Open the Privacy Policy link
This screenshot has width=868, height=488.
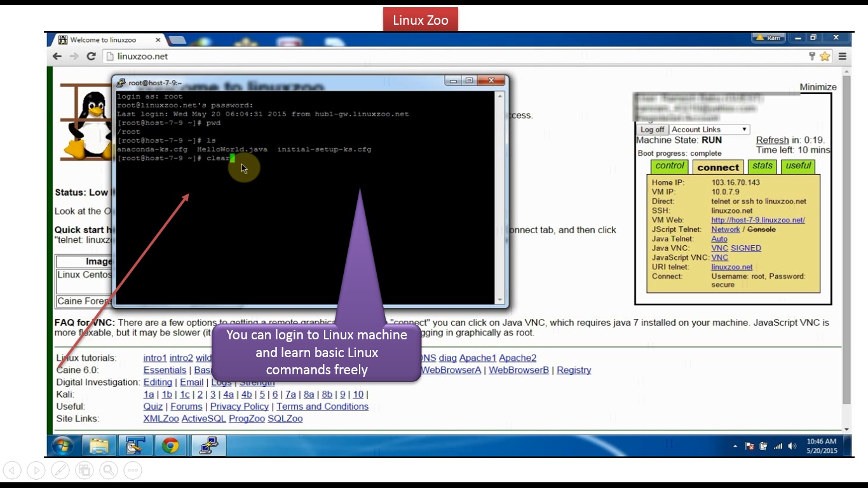coord(240,406)
